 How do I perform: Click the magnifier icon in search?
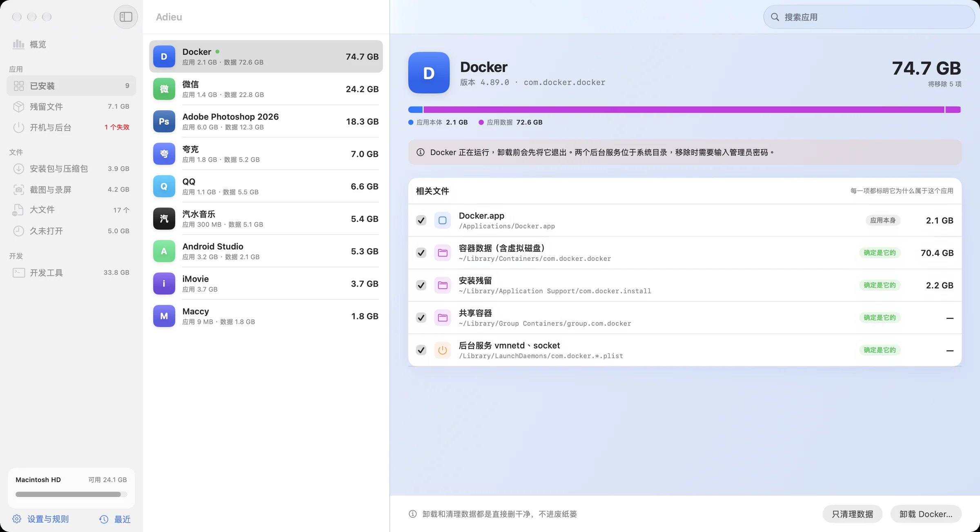[775, 17]
